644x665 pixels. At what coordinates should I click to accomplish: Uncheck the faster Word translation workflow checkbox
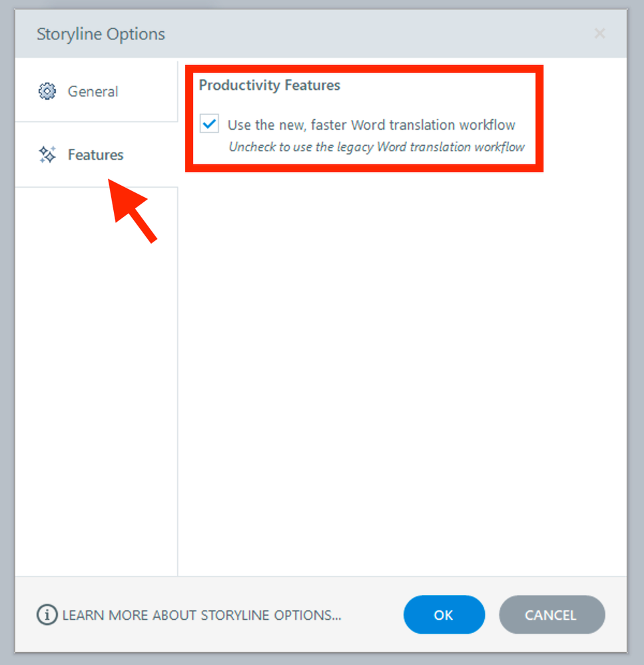point(209,124)
